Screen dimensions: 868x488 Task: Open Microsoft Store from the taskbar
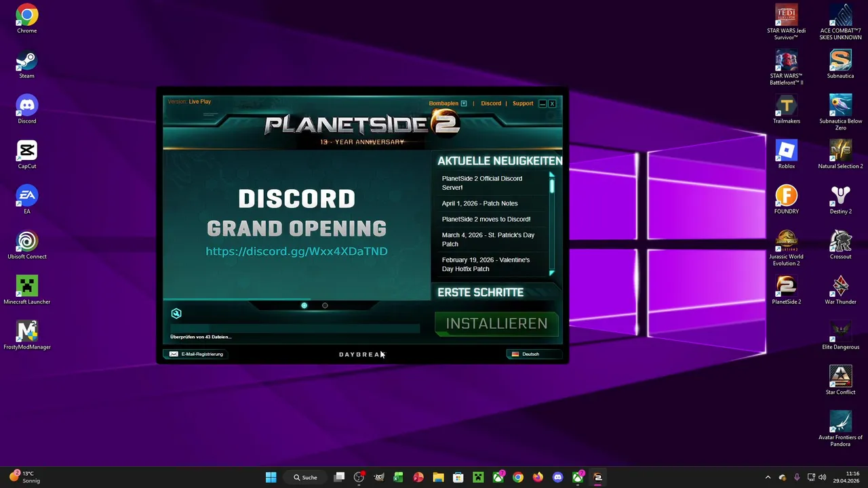[x=458, y=477]
